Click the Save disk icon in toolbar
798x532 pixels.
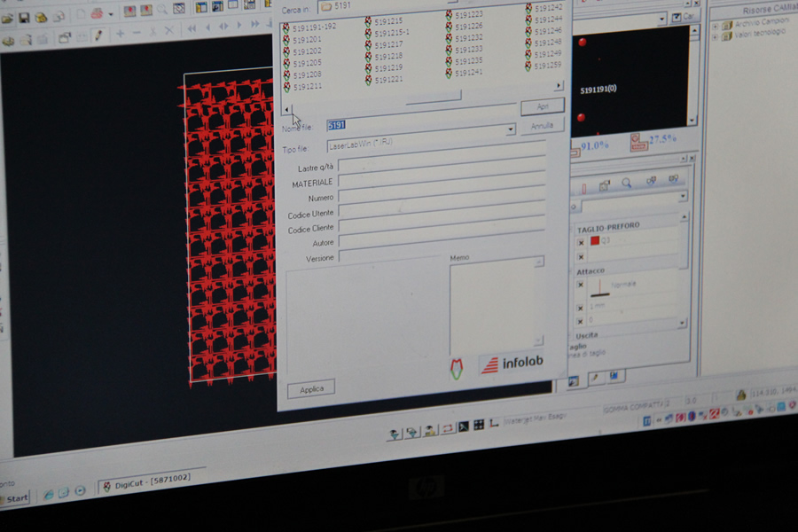(x=24, y=18)
